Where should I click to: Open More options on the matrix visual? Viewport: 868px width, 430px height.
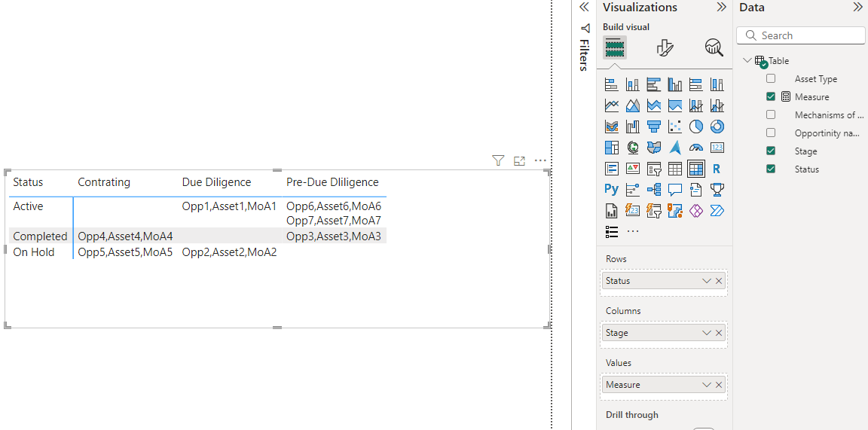pyautogui.click(x=540, y=161)
